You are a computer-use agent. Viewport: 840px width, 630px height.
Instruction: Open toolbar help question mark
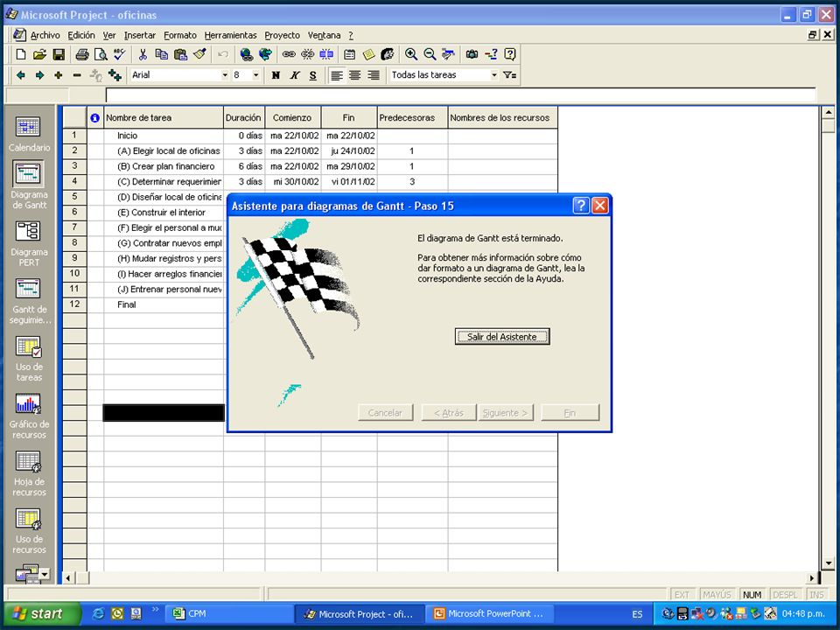point(510,54)
